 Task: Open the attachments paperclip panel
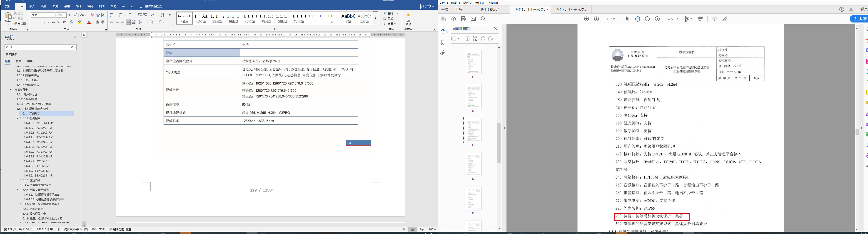(x=443, y=53)
